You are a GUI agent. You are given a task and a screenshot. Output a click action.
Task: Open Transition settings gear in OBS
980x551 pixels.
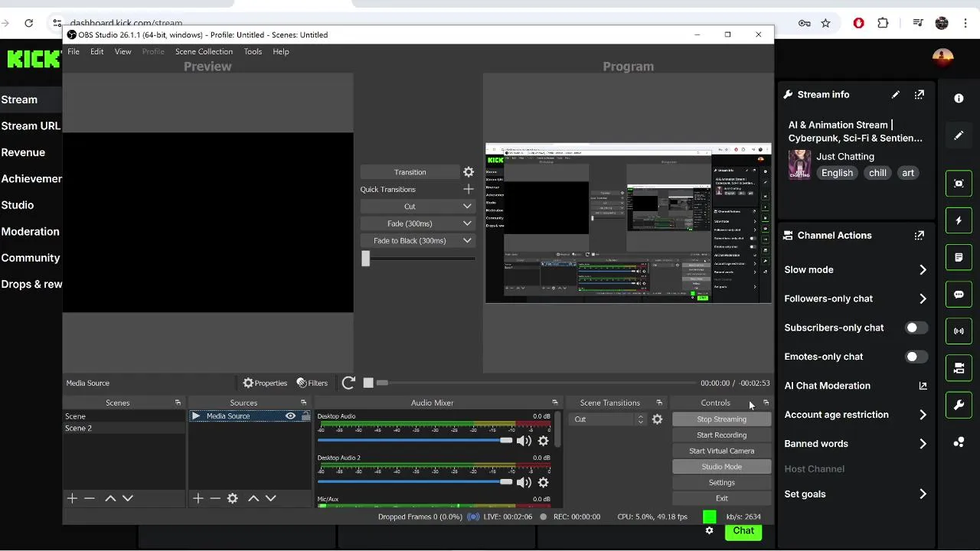[x=469, y=172]
